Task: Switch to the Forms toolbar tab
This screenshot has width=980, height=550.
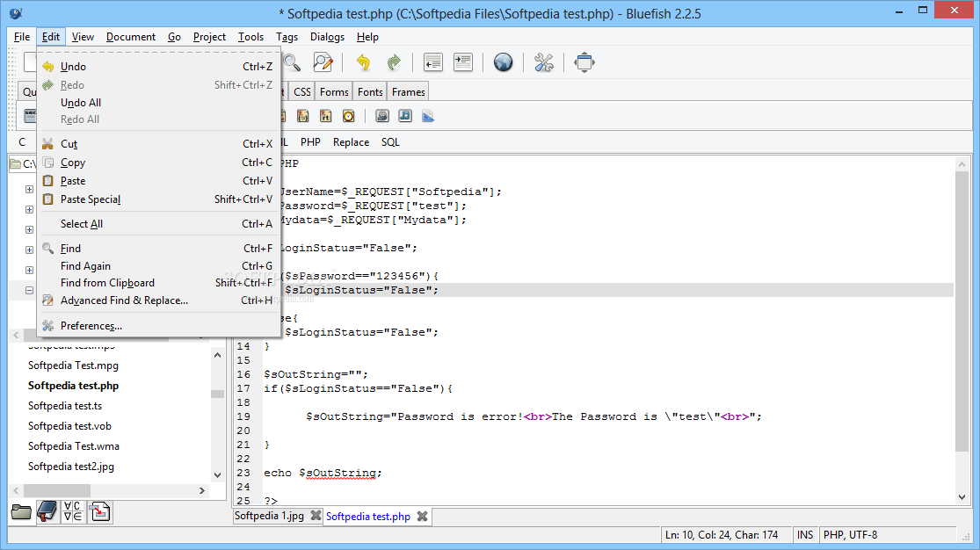Action: point(334,92)
